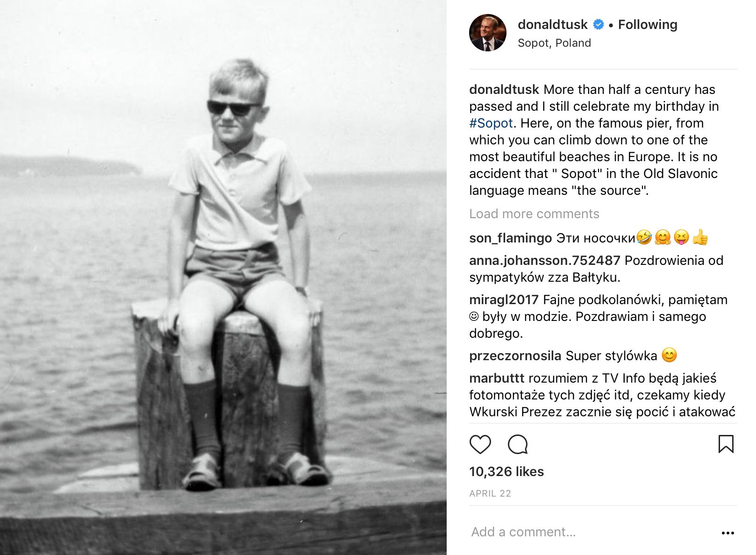756x555 pixels.
Task: Like the post with the heart icon
Action: click(480, 444)
